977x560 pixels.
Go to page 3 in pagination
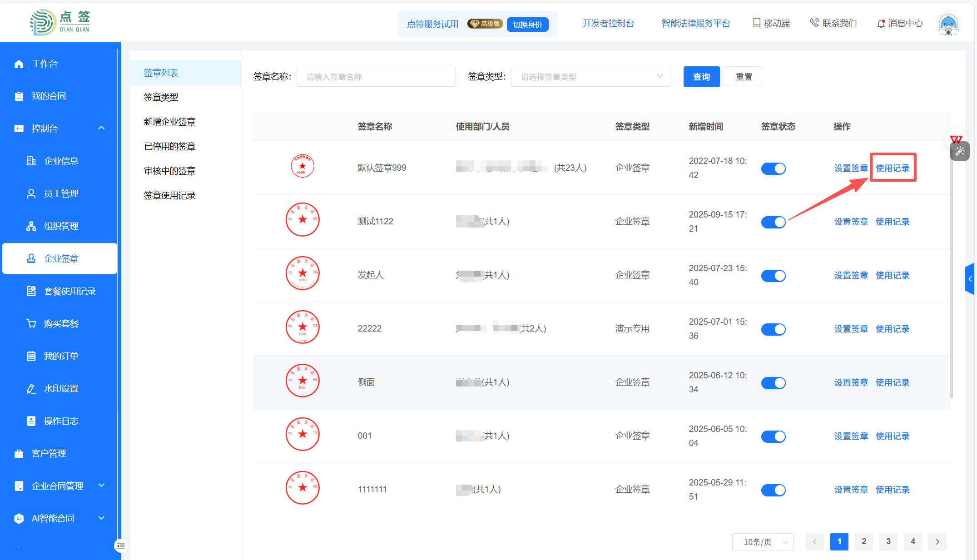(888, 541)
